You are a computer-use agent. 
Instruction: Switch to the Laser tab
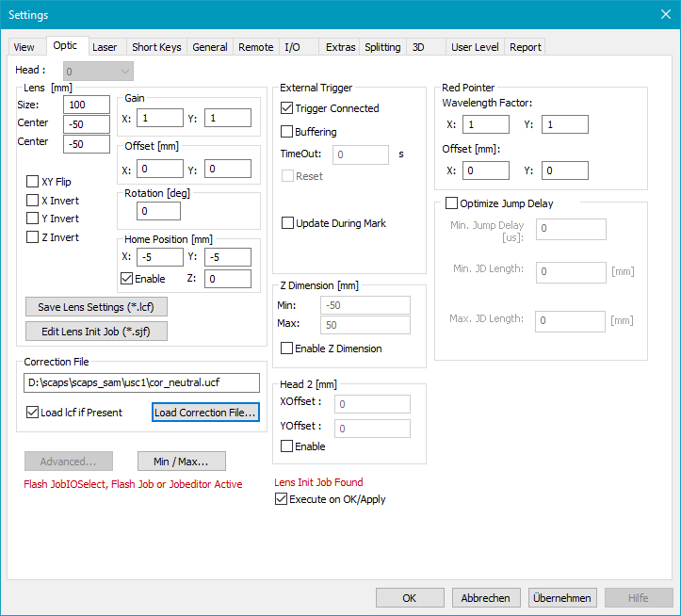[105, 47]
